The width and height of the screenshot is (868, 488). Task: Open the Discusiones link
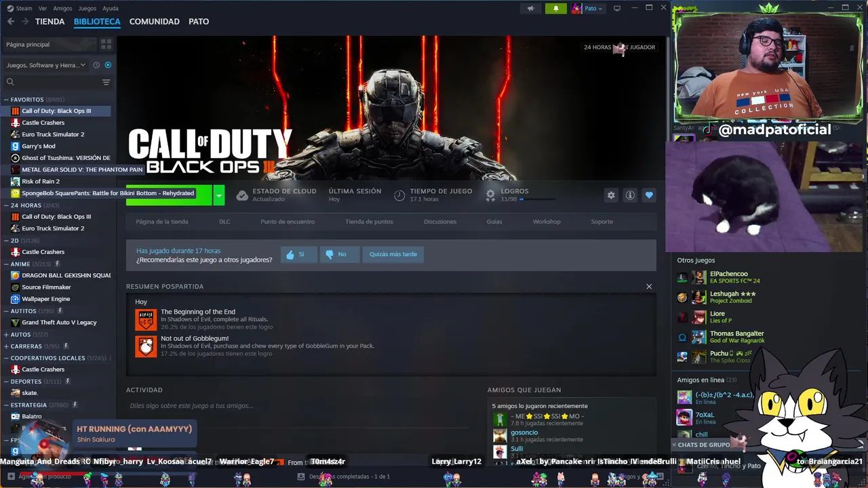tap(440, 222)
